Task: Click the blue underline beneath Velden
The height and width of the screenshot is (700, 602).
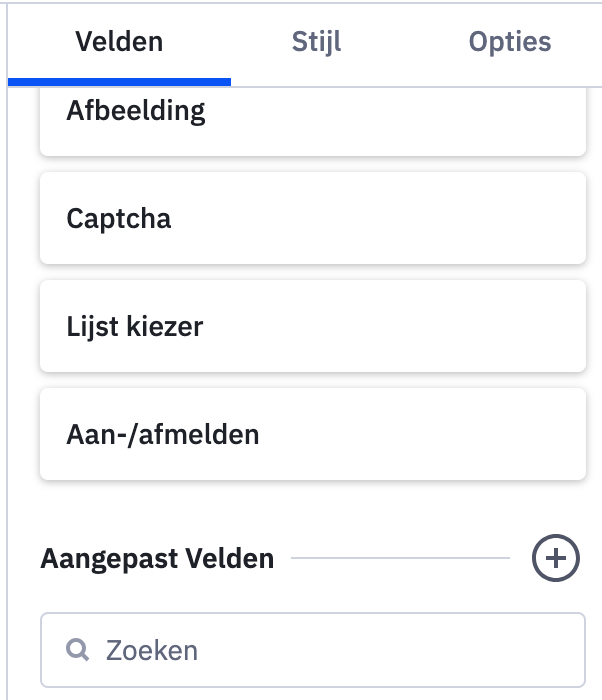Action: 119,82
